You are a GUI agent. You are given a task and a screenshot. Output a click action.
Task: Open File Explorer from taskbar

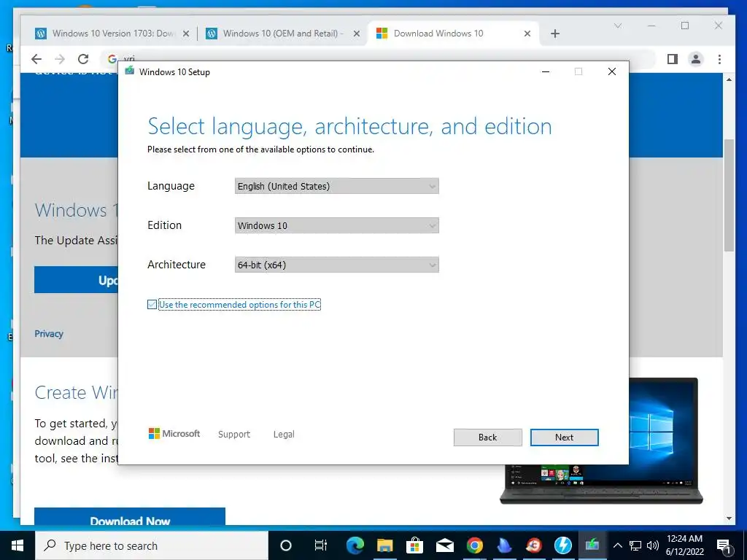385,545
